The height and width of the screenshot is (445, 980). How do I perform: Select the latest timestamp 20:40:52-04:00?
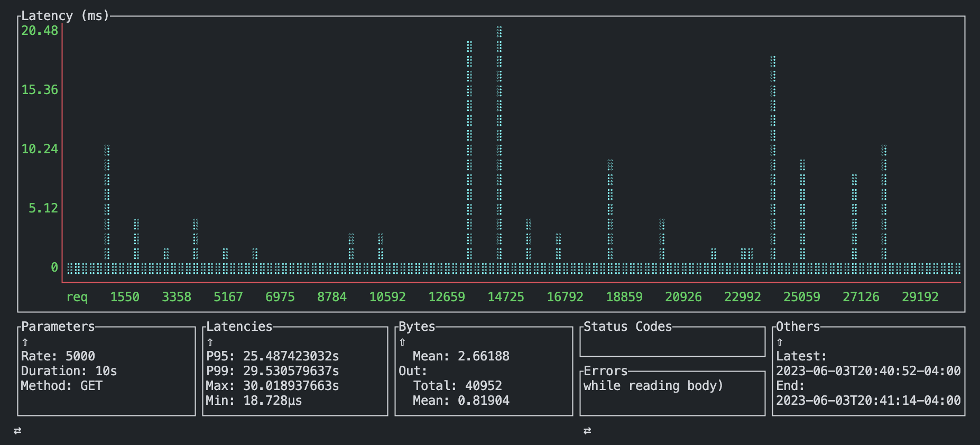868,371
